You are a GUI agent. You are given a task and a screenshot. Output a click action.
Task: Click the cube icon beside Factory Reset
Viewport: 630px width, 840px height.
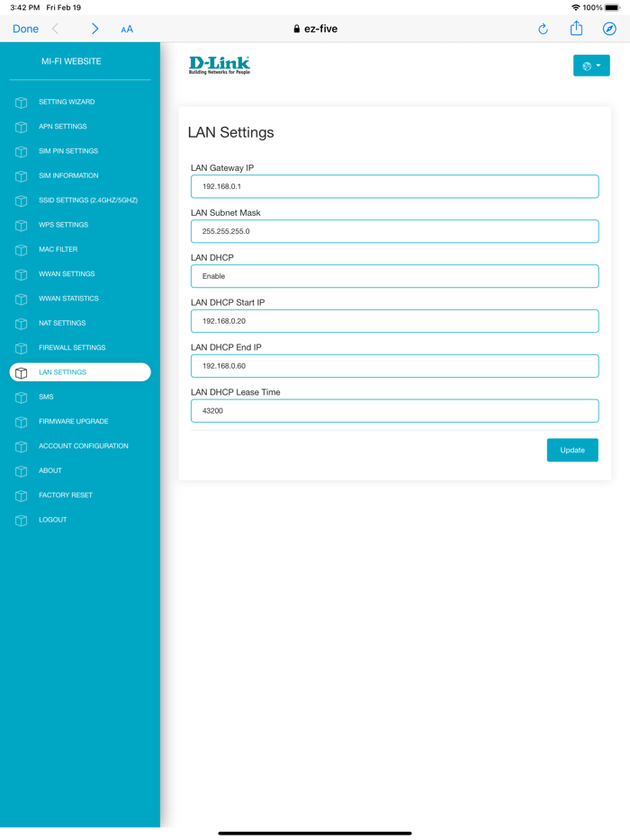pos(21,496)
